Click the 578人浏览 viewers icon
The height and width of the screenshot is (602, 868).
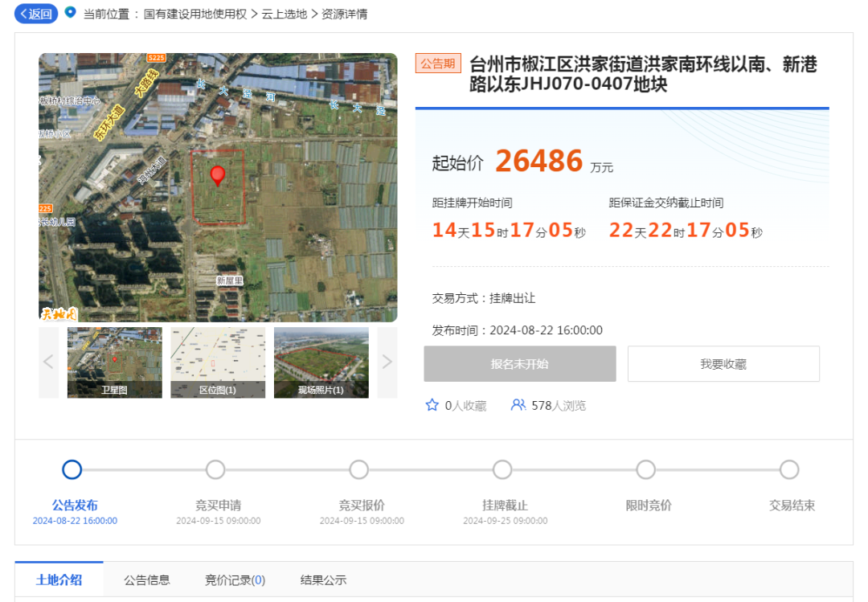(x=518, y=405)
